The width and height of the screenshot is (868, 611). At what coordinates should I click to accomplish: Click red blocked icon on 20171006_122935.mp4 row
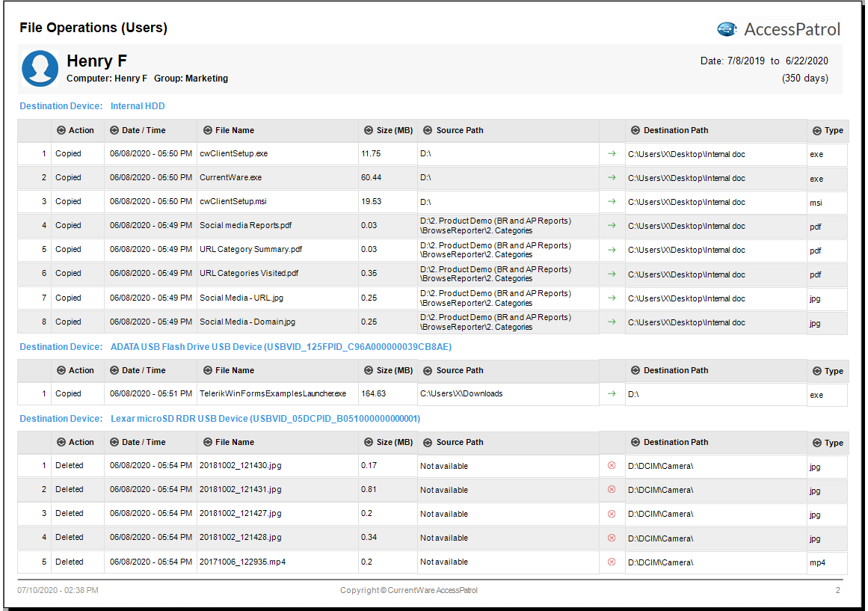tap(611, 562)
